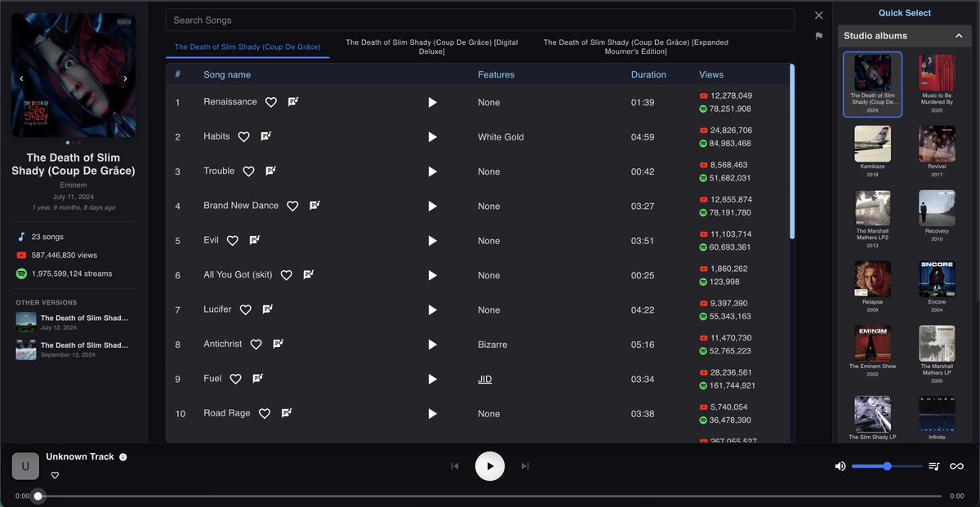Open the lyrics icon beside Lucifer
This screenshot has height=507, width=980.
tap(267, 309)
